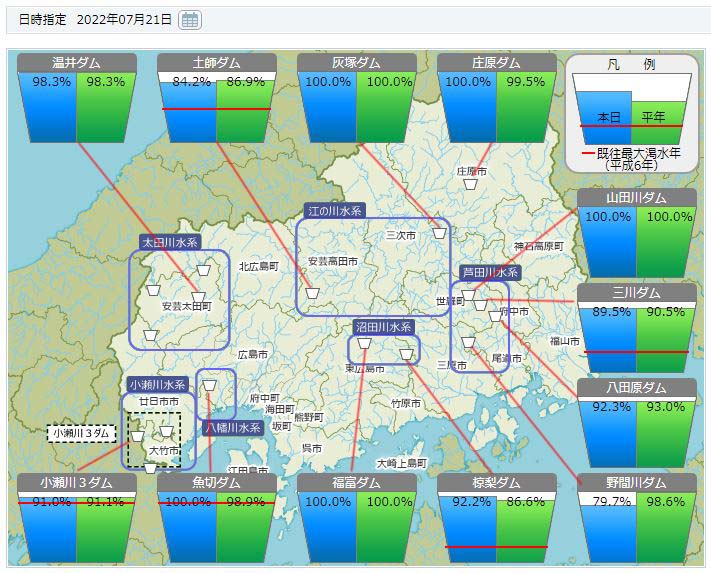Select the 江の川水系 label
The width and height of the screenshot is (711, 573).
[335, 211]
